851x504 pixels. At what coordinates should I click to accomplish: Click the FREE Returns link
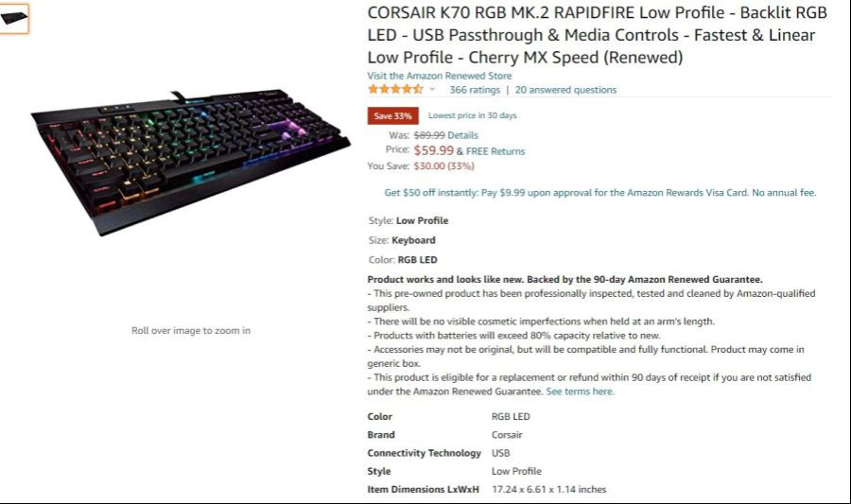(495, 151)
